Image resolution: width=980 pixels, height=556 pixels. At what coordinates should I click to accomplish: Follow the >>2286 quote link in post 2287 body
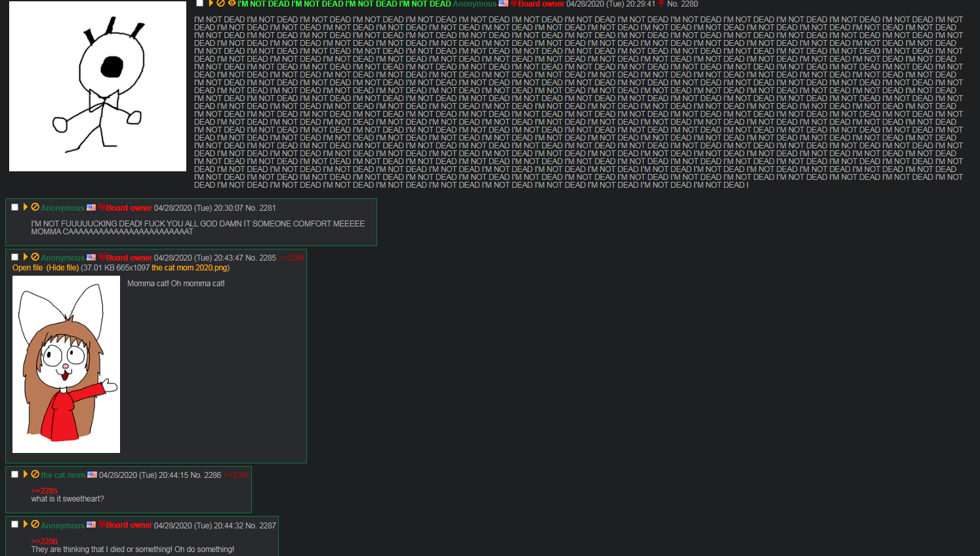point(44,542)
